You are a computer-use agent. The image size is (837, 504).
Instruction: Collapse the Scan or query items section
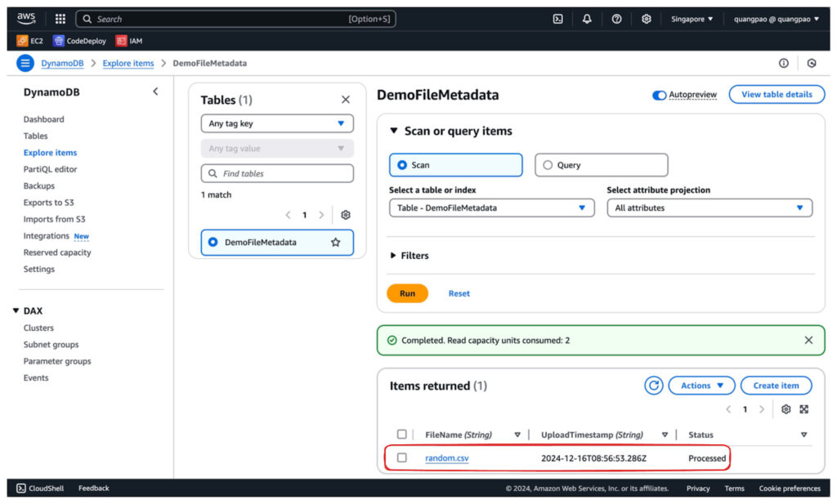coord(451,131)
